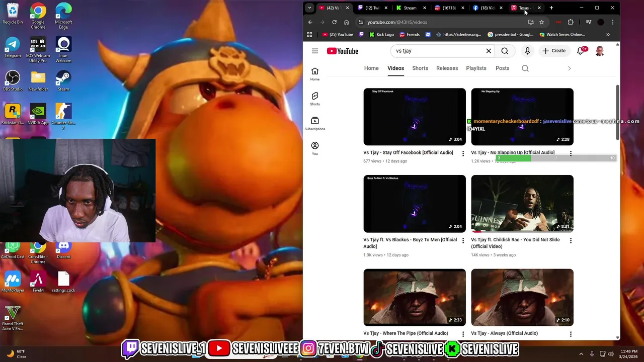Click the YouTube logo
The image size is (644, 362).
(x=343, y=51)
